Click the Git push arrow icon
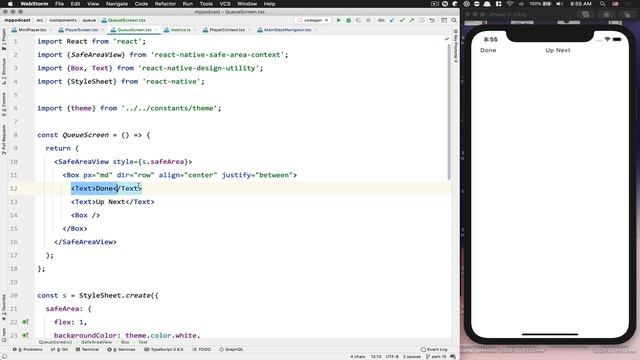The width and height of the screenshot is (640, 360). [x=411, y=20]
